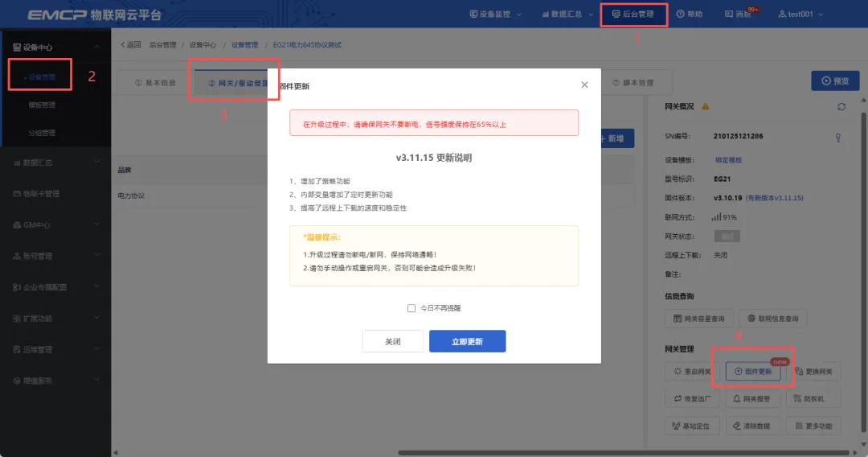
Task: Click the 绑定模板 link
Action: pos(728,160)
